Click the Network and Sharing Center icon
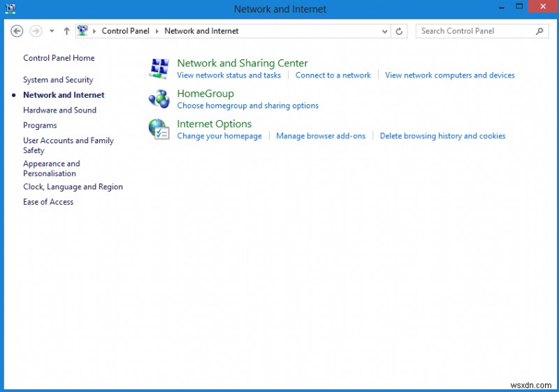The width and height of the screenshot is (559, 392). (159, 68)
